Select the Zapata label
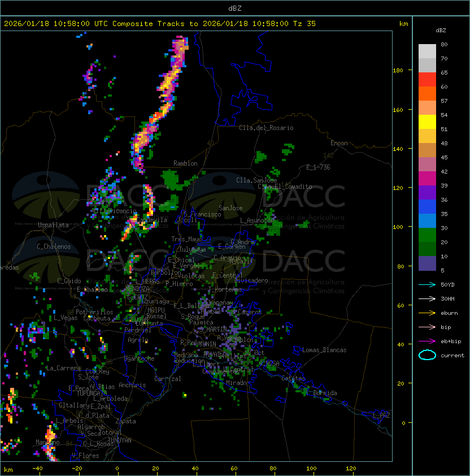 click(125, 421)
